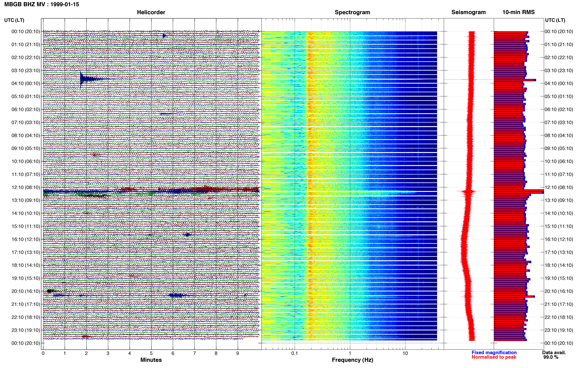Click 06:10 (02:10) label beside the 10-min RMS

559,109
